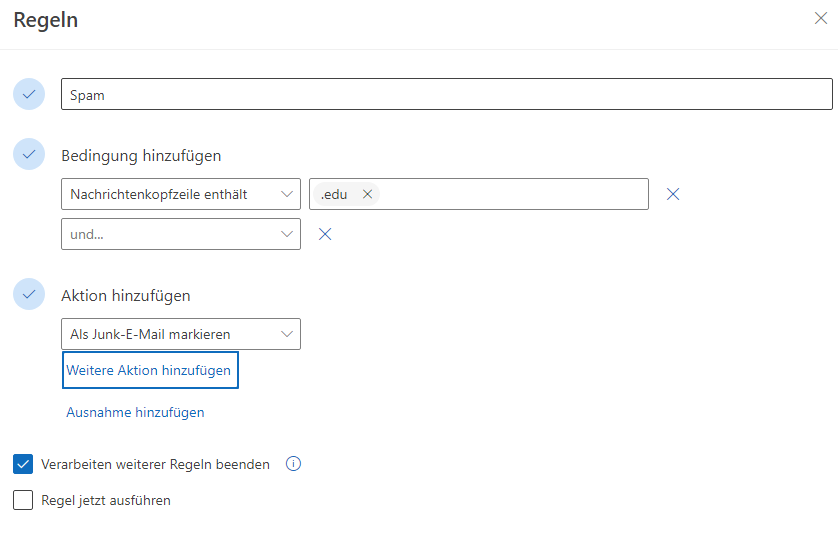The height and width of the screenshot is (534, 838).
Task: Delete the Nachrichtenkopfzeile condition row
Action: click(673, 194)
